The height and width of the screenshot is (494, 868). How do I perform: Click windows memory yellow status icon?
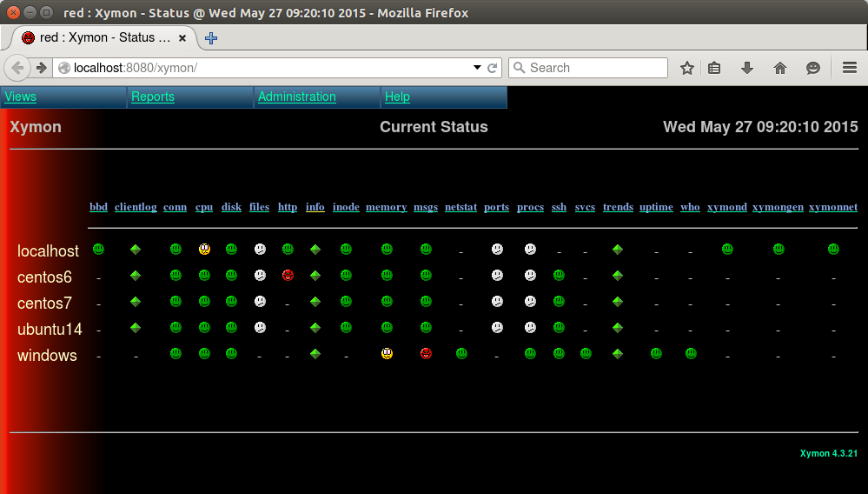pyautogui.click(x=387, y=353)
